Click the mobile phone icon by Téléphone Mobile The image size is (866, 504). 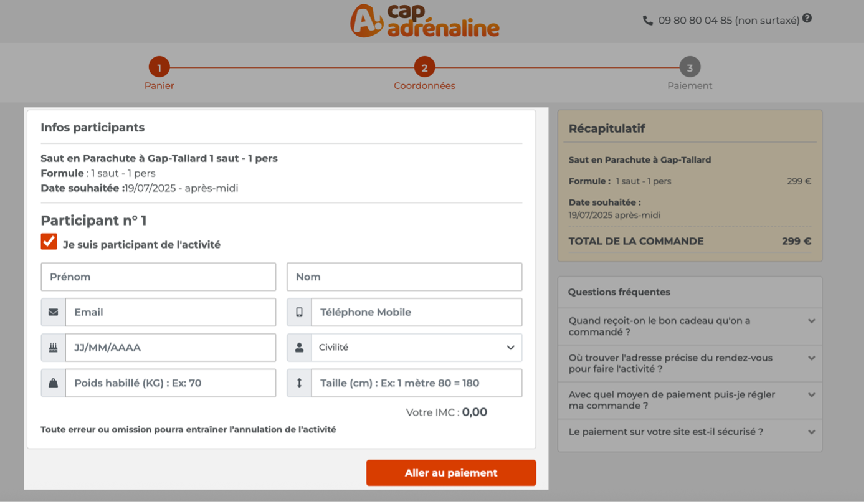[x=299, y=312]
